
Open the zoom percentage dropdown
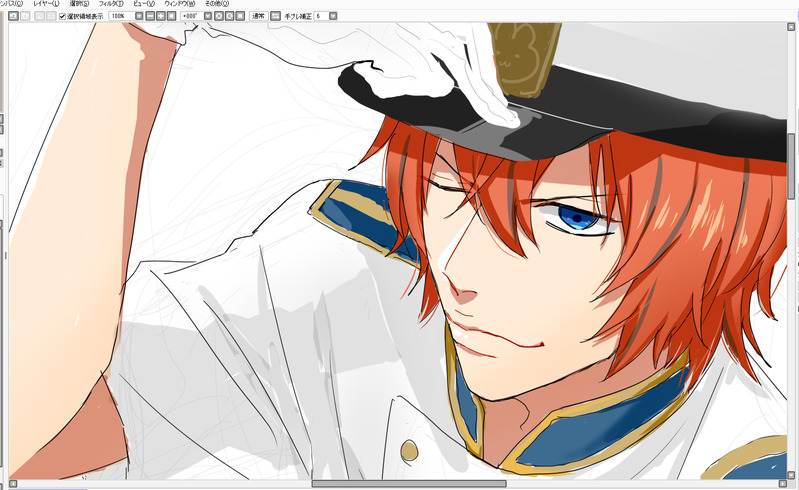pyautogui.click(x=139, y=16)
